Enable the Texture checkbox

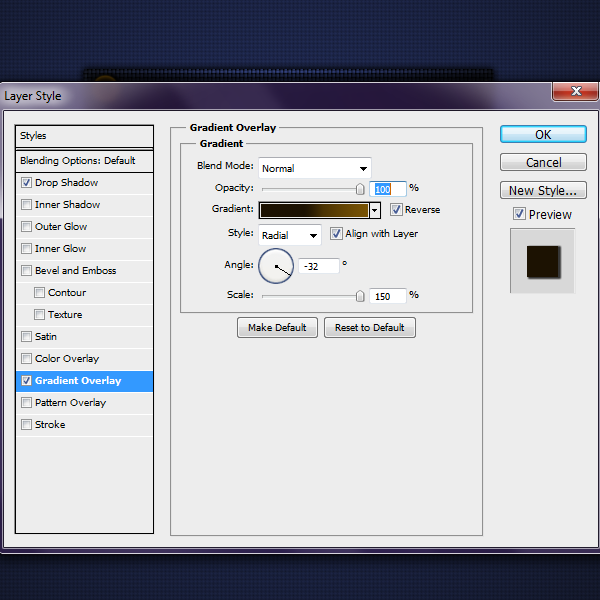[39, 315]
